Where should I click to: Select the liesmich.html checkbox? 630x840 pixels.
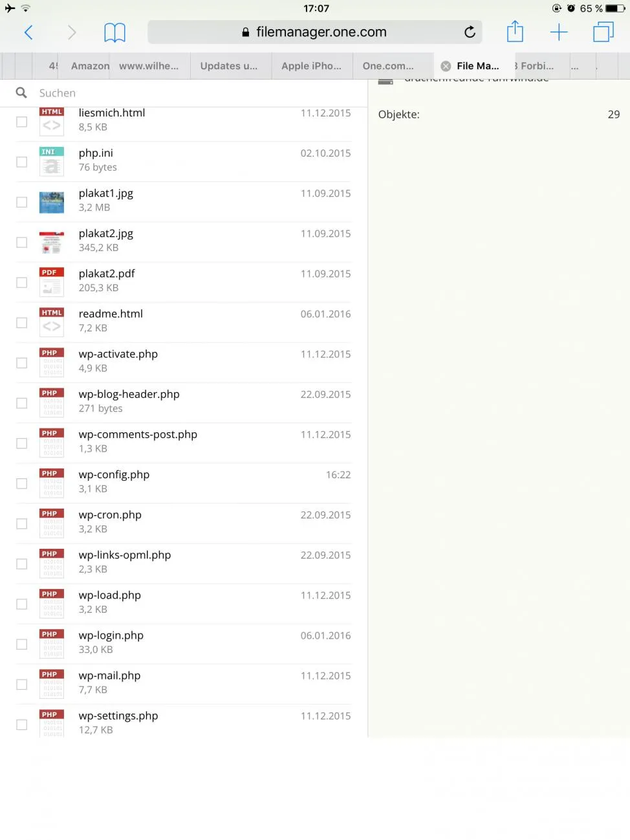click(x=21, y=122)
